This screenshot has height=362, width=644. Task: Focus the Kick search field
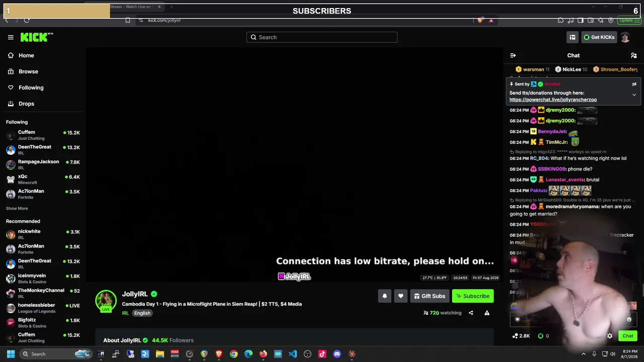(322, 37)
